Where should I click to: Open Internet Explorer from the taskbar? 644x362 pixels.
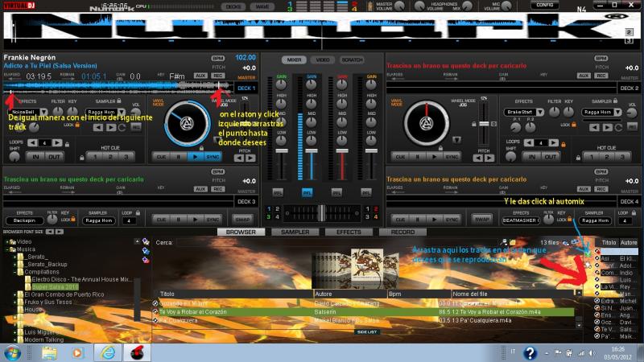click(108, 353)
